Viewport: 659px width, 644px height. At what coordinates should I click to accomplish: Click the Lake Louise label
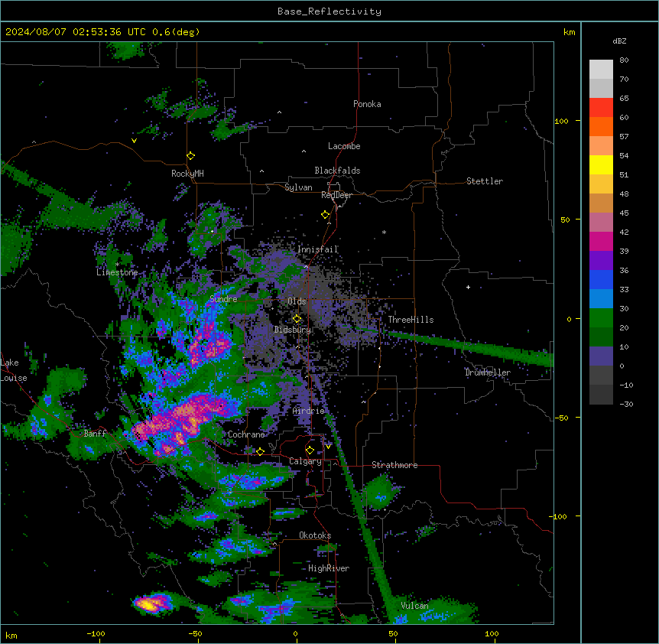coord(14,370)
